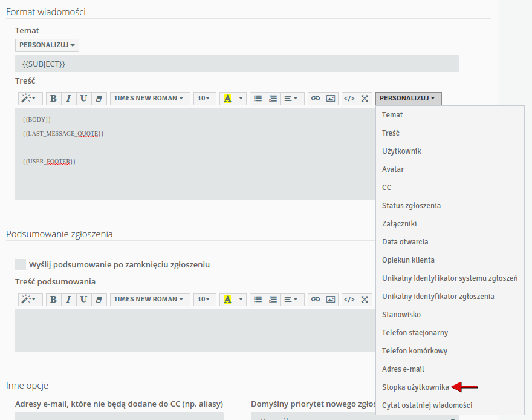Select Temat from personalization menu
Image resolution: width=532 pixels, height=420 pixels.
(450, 115)
